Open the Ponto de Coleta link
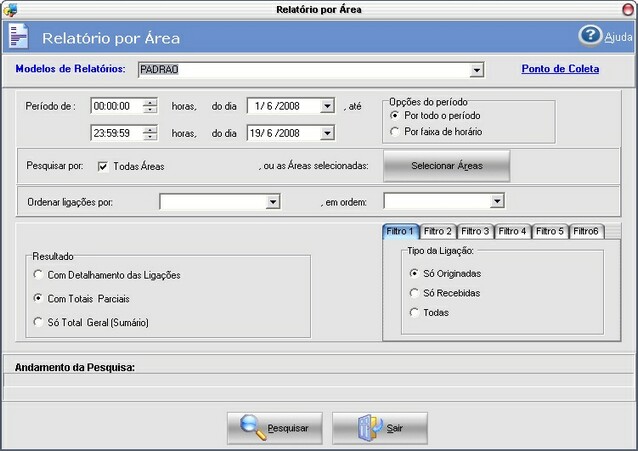This screenshot has height=451, width=638. click(x=560, y=69)
